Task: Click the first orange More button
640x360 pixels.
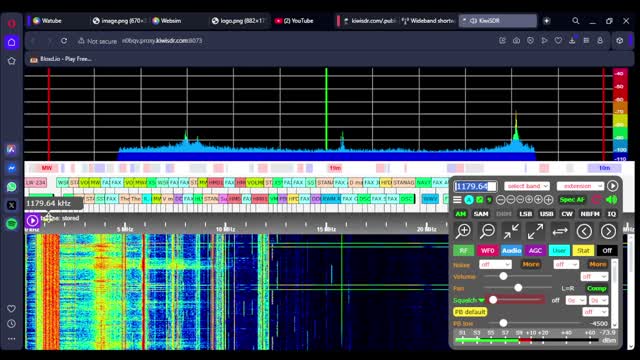Action: click(531, 264)
